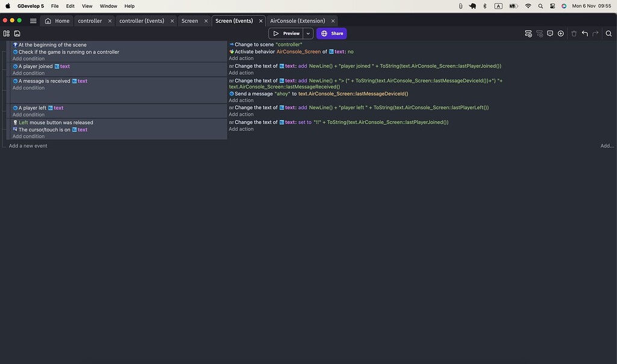Add action below Send a message "ahoy"
Image resolution: width=617 pixels, height=364 pixels.
tap(241, 101)
